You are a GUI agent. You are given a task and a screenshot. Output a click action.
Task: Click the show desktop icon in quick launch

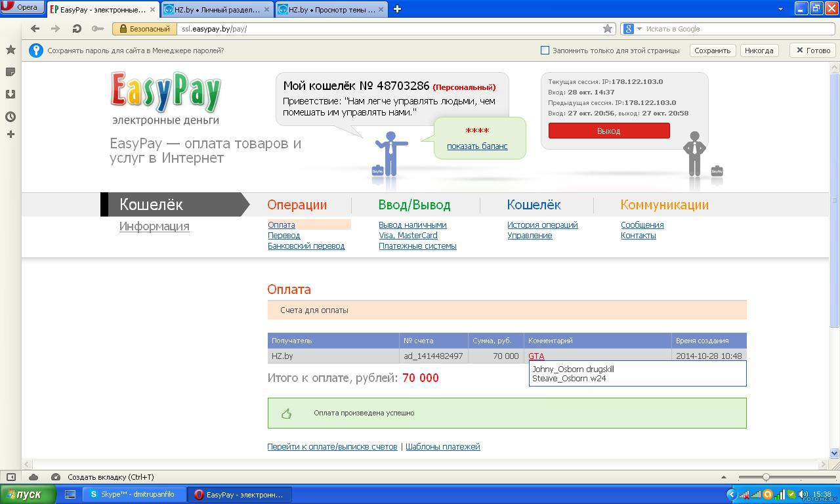70,494
